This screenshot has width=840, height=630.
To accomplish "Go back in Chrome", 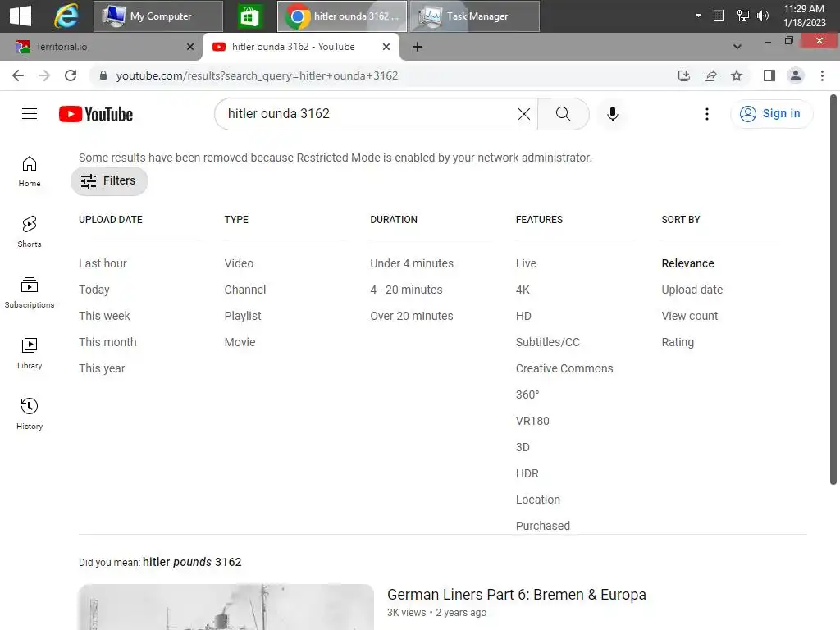I will coord(18,75).
